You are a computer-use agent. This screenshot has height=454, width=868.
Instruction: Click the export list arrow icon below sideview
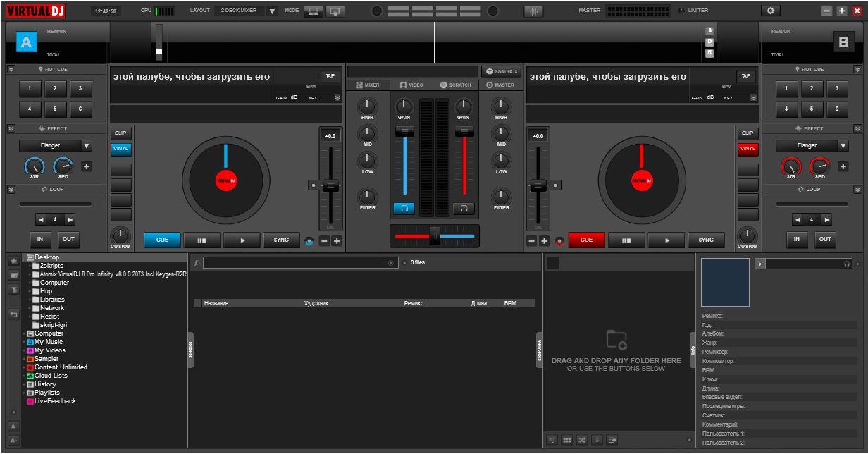612,440
